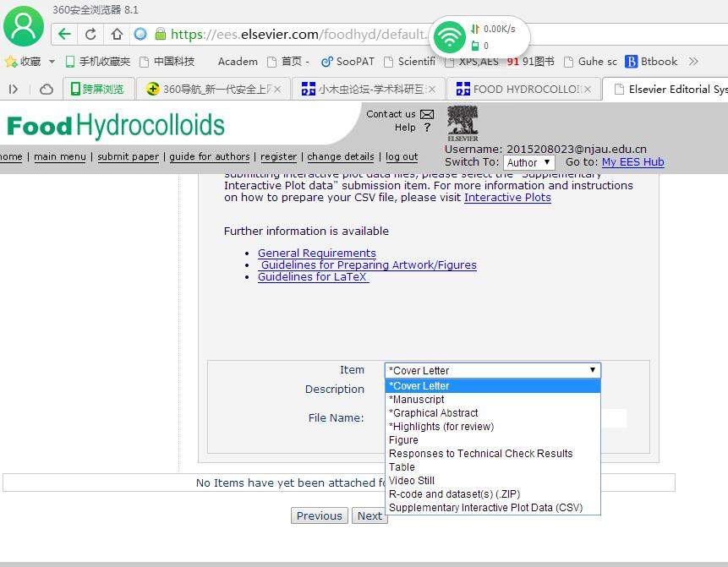The width and height of the screenshot is (728, 567).
Task: Select *Manuscript from the Item list
Action: (x=493, y=400)
